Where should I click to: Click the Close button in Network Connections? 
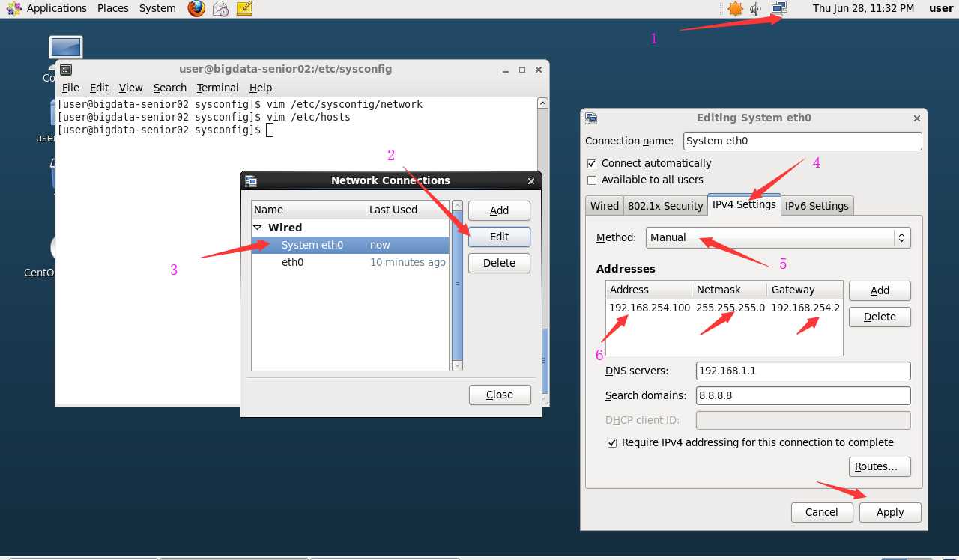pyautogui.click(x=500, y=395)
